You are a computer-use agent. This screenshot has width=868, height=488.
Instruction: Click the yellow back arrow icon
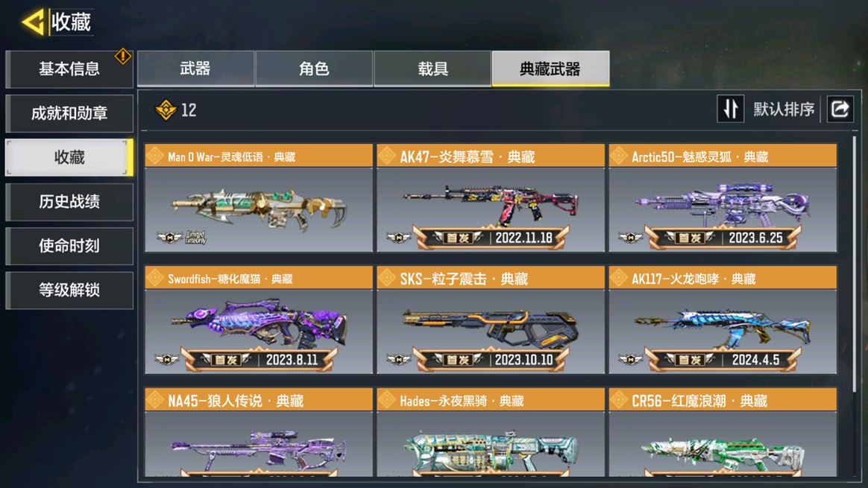click(34, 22)
